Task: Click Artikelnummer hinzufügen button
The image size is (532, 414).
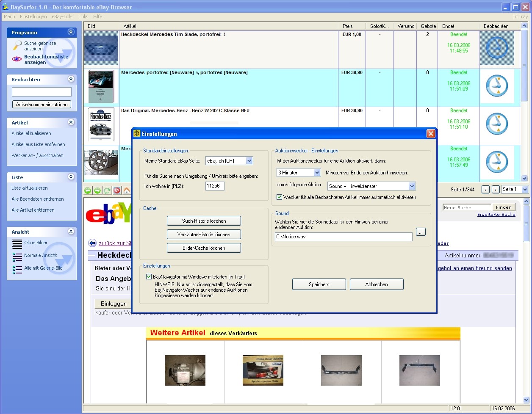Action: [42, 105]
